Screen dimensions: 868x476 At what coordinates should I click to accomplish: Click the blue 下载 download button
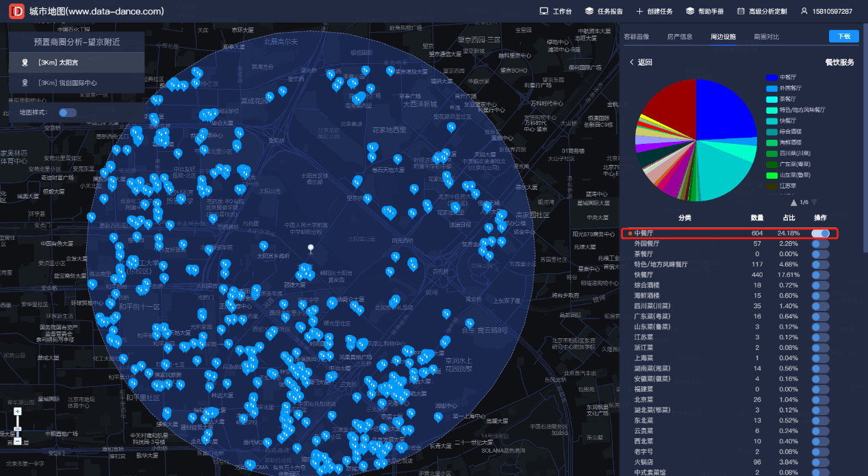pos(843,36)
